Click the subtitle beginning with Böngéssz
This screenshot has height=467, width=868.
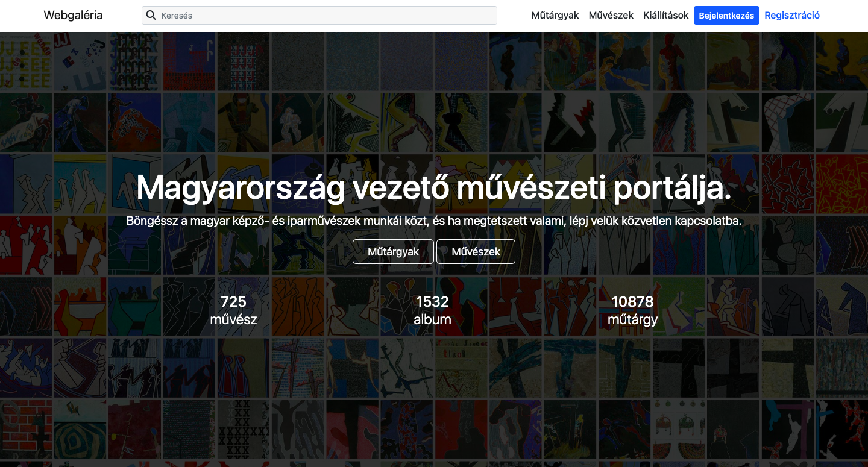(433, 221)
